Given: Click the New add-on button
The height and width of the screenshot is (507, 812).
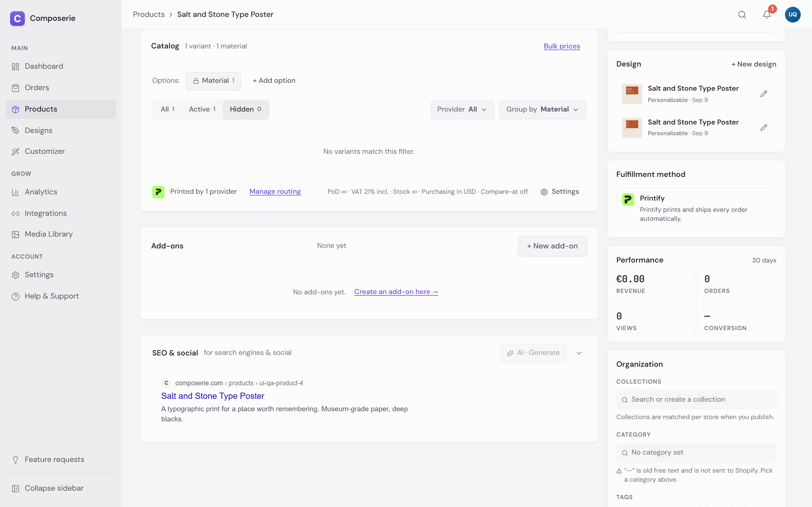Looking at the screenshot, I should (x=552, y=246).
